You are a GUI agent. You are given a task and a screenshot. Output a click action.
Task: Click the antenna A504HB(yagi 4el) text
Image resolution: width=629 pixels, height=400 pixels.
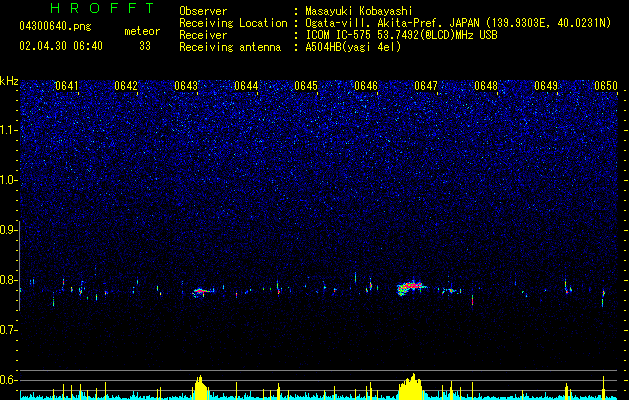353,47
